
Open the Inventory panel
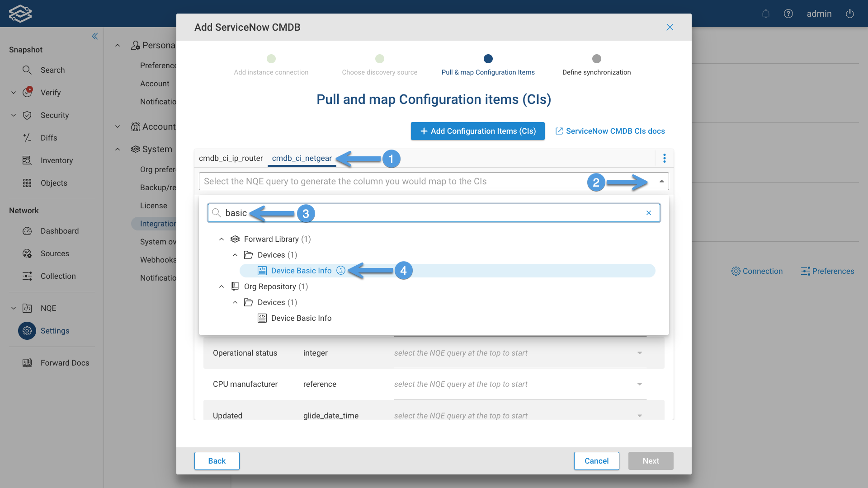click(x=57, y=160)
